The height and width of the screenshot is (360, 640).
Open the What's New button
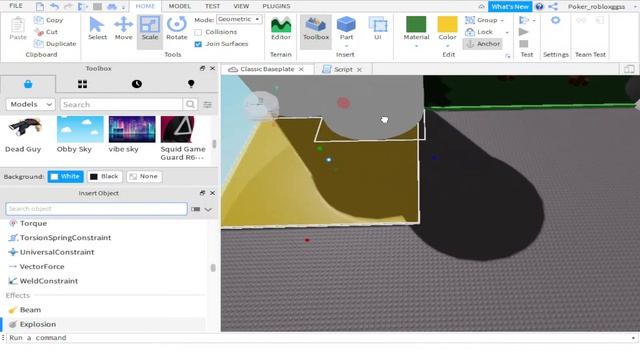(510, 7)
